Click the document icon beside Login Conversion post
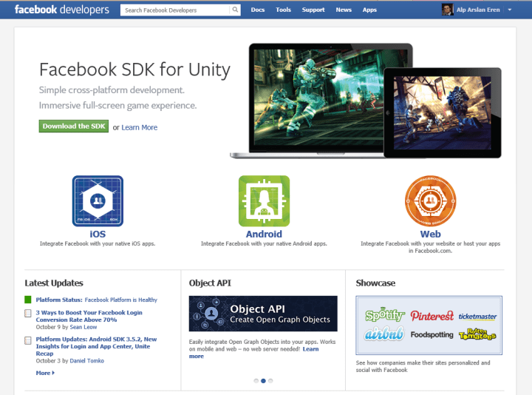Screen dimensions: 532x395 28,314
